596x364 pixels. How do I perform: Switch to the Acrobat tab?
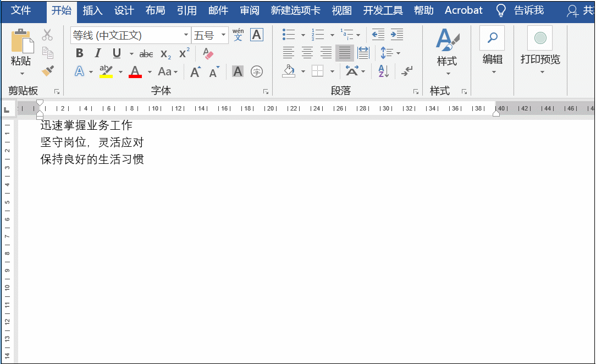point(463,10)
